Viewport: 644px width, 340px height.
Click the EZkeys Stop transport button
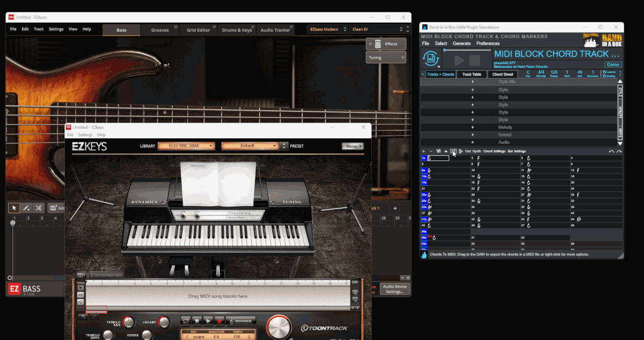(x=197, y=320)
